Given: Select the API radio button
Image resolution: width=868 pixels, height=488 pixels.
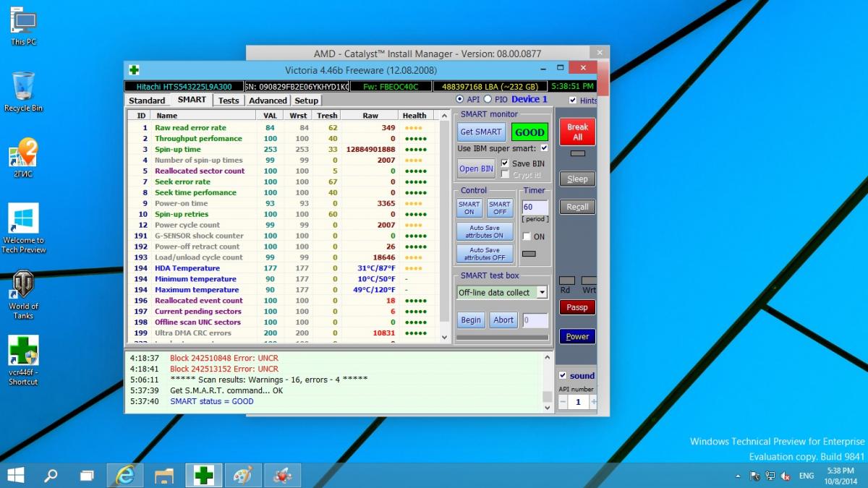Looking at the screenshot, I should pos(460,99).
